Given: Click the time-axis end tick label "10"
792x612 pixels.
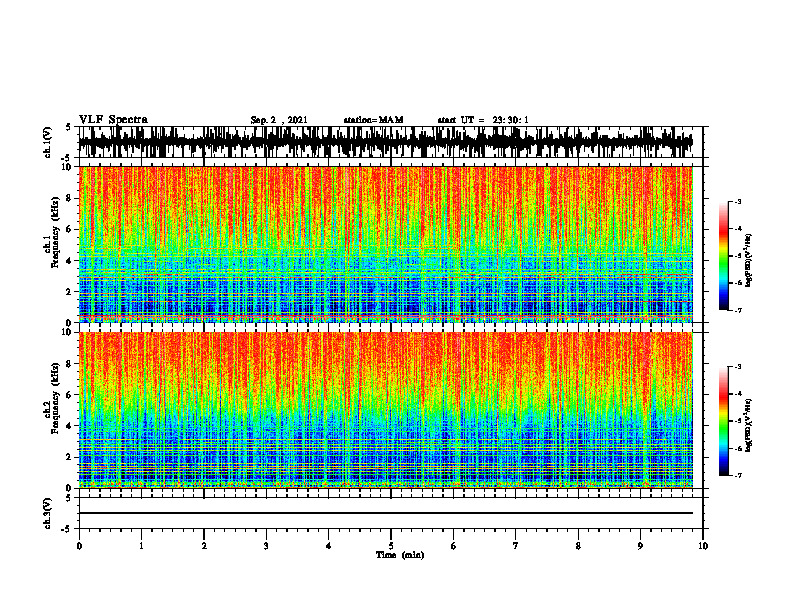Looking at the screenshot, I should point(703,546).
